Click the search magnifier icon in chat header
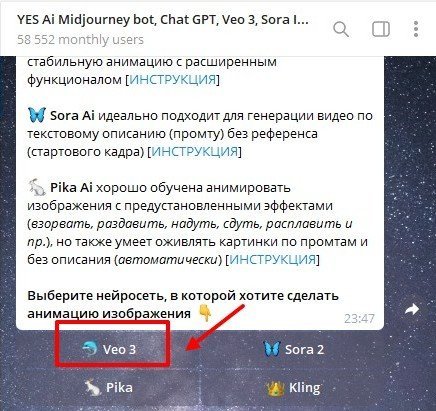The image size is (436, 411). tap(341, 29)
